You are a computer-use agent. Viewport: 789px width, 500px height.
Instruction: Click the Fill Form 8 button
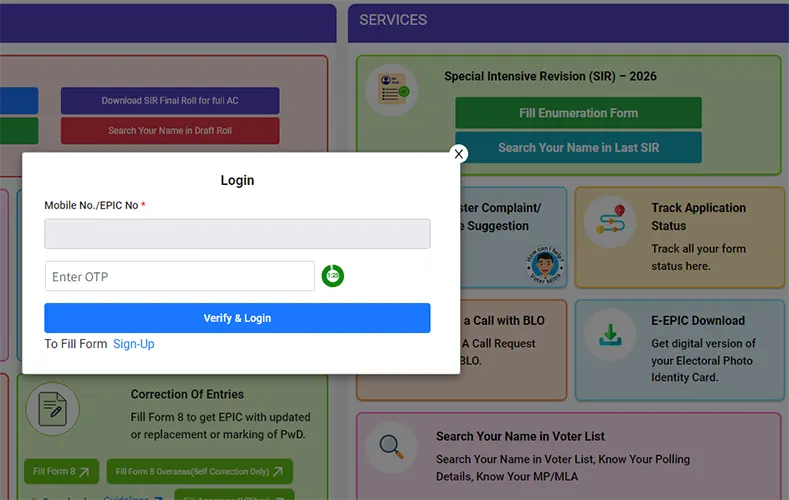(x=61, y=471)
